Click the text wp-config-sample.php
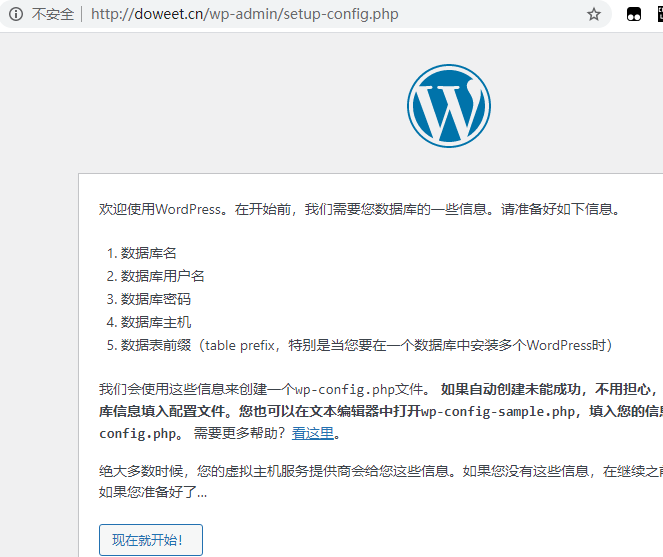Screen dimensions: 663x557 point(498,411)
